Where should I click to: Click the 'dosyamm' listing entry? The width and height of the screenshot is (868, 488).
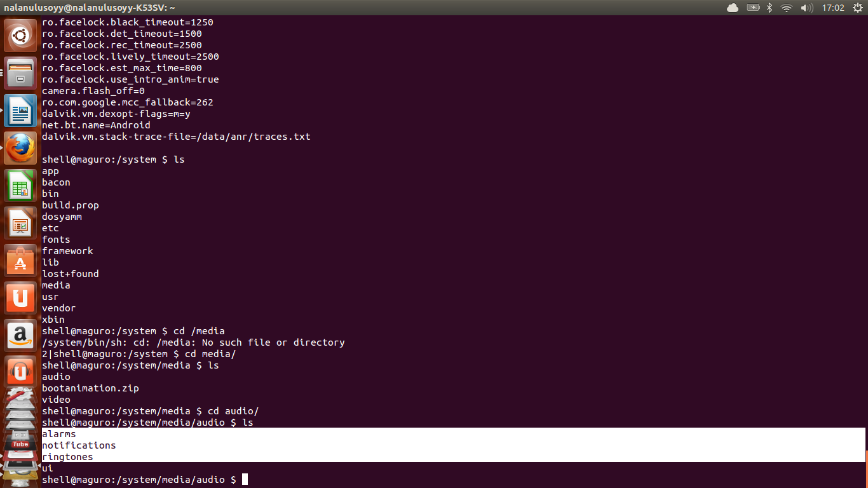[62, 217]
